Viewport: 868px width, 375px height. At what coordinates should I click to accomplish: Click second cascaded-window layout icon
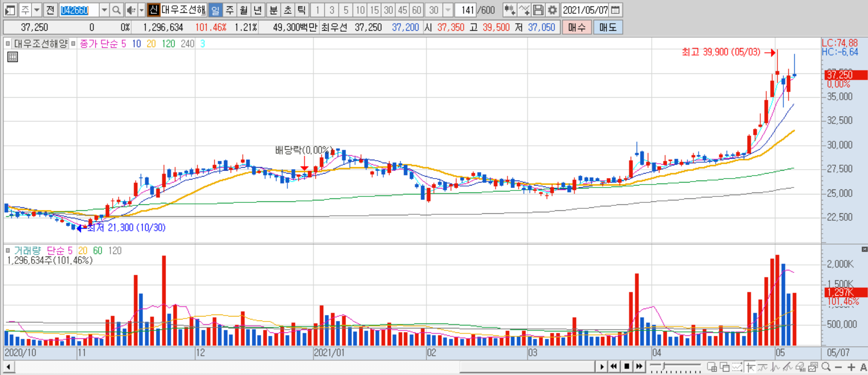[725, 367]
